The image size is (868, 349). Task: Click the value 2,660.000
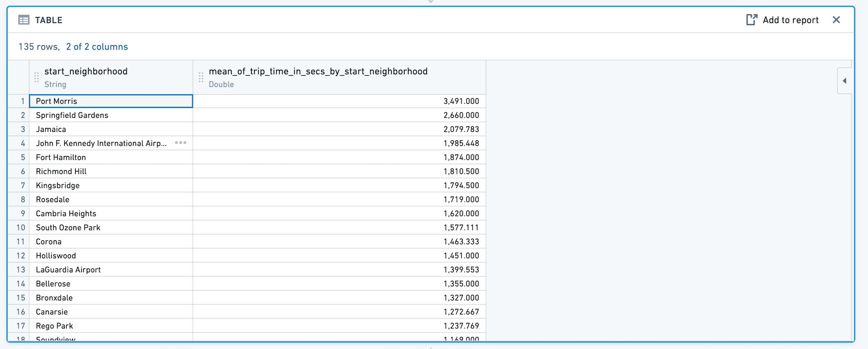[461, 115]
